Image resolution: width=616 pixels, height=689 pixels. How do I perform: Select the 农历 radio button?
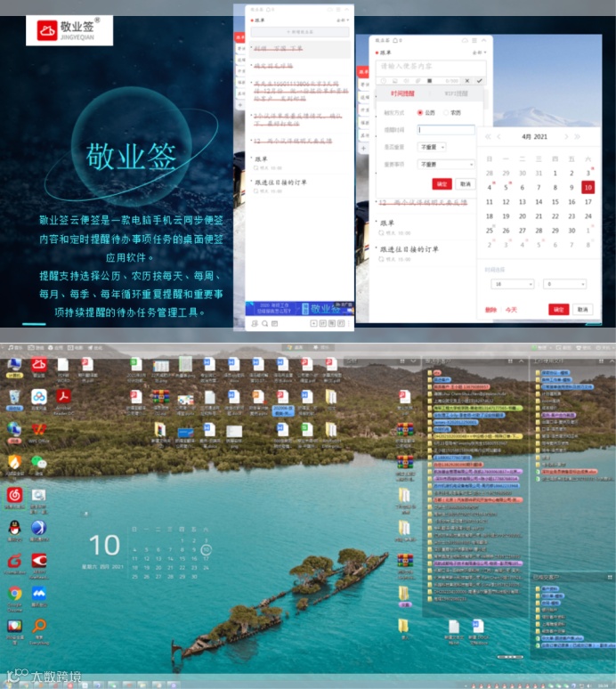coord(446,113)
